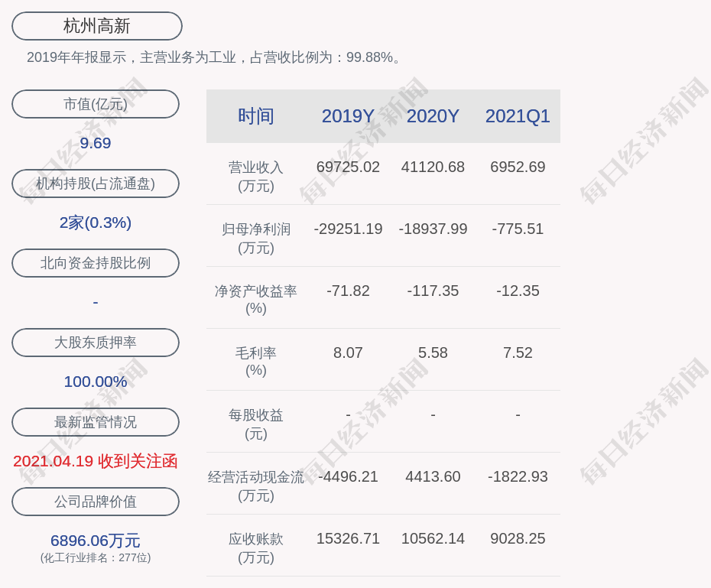Click the 净资产收益率(%) row label

click(256, 300)
